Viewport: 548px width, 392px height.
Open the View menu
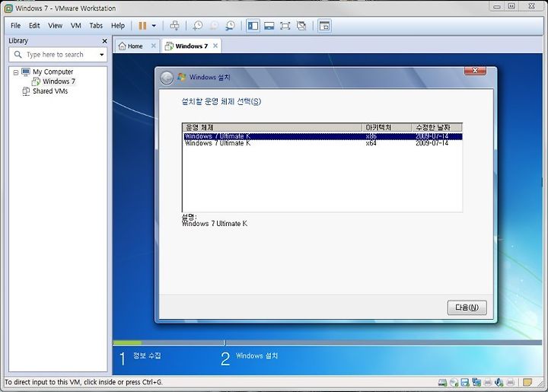pyautogui.click(x=56, y=26)
